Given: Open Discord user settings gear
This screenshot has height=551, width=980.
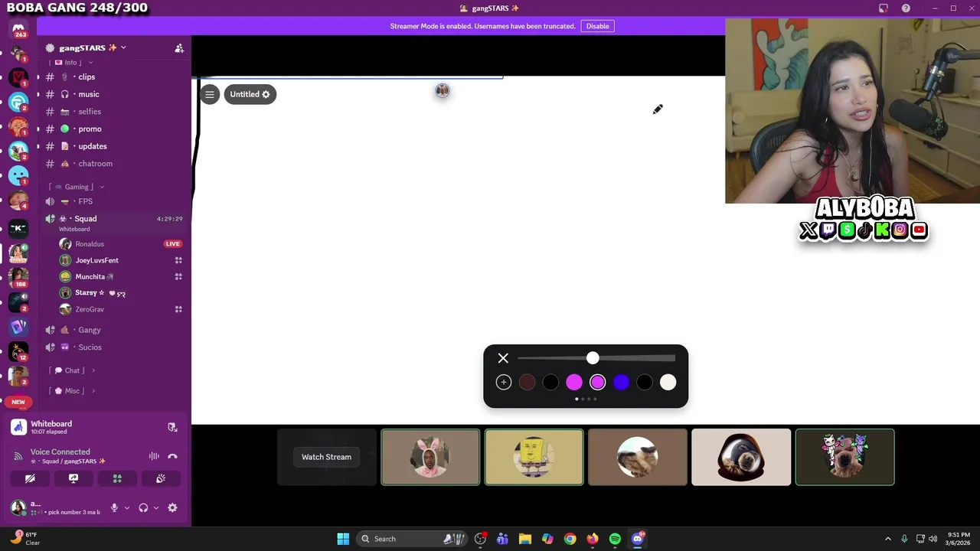Looking at the screenshot, I should tap(172, 507).
